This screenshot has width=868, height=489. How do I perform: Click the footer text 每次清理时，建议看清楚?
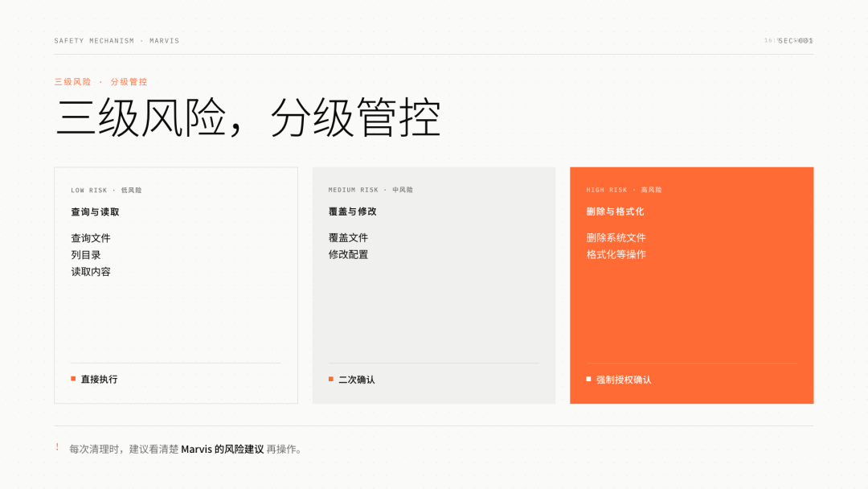point(124,449)
